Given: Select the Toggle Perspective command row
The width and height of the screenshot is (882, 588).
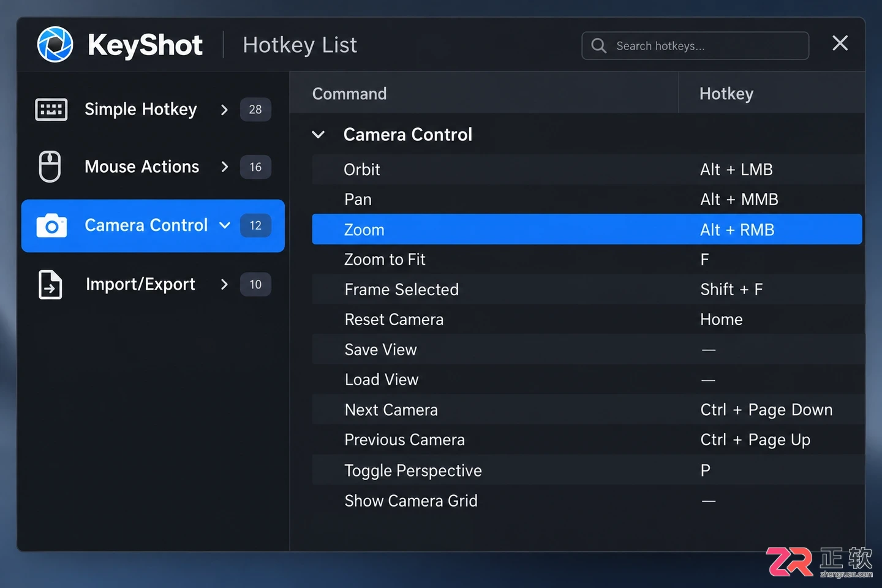Looking at the screenshot, I should [587, 470].
